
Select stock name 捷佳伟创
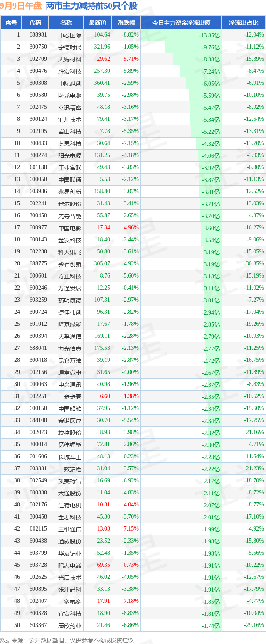click(x=70, y=312)
